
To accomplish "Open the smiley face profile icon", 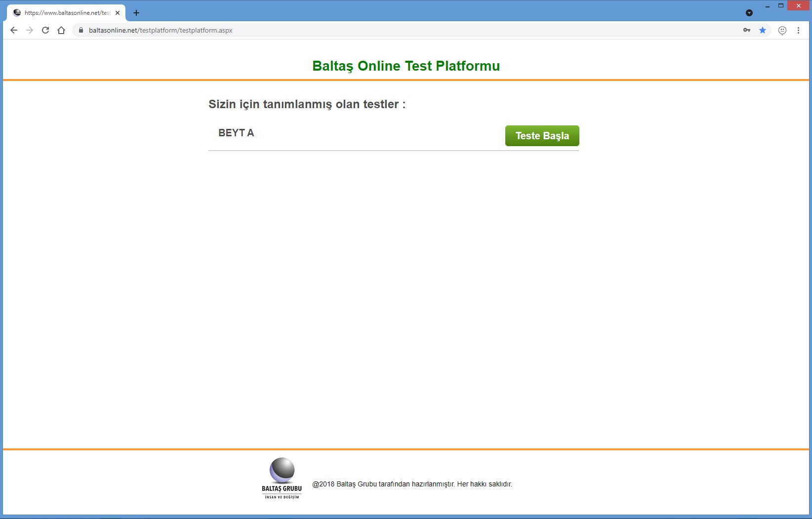I will coord(782,30).
